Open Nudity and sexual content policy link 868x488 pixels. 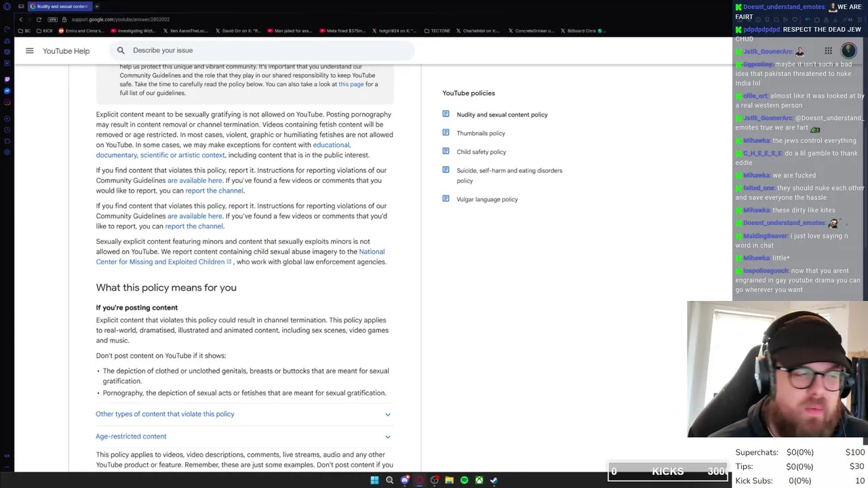502,115
